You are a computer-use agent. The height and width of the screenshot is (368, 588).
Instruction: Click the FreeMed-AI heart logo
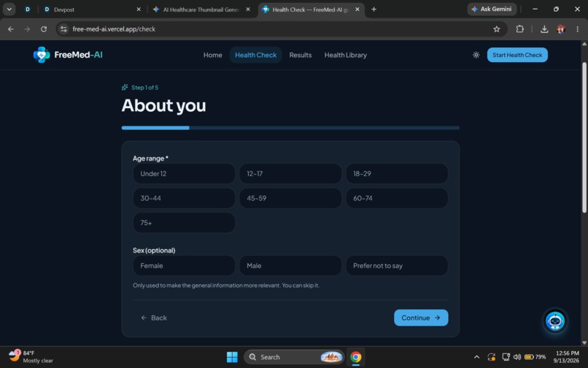click(x=42, y=55)
